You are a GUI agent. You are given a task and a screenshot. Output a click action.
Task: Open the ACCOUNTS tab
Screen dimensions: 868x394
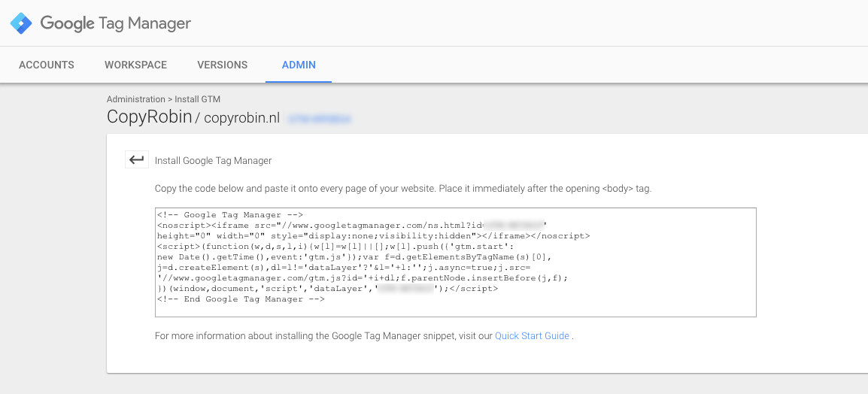(x=47, y=65)
